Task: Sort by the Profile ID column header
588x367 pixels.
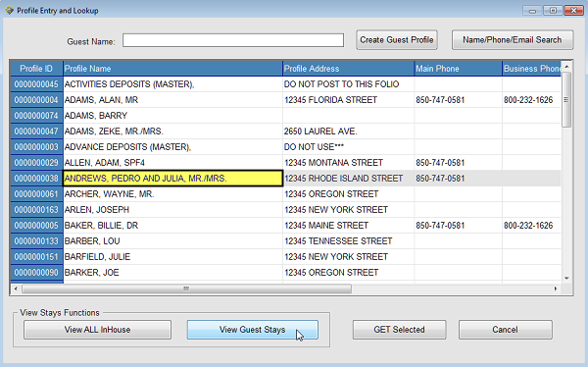Action: point(36,69)
